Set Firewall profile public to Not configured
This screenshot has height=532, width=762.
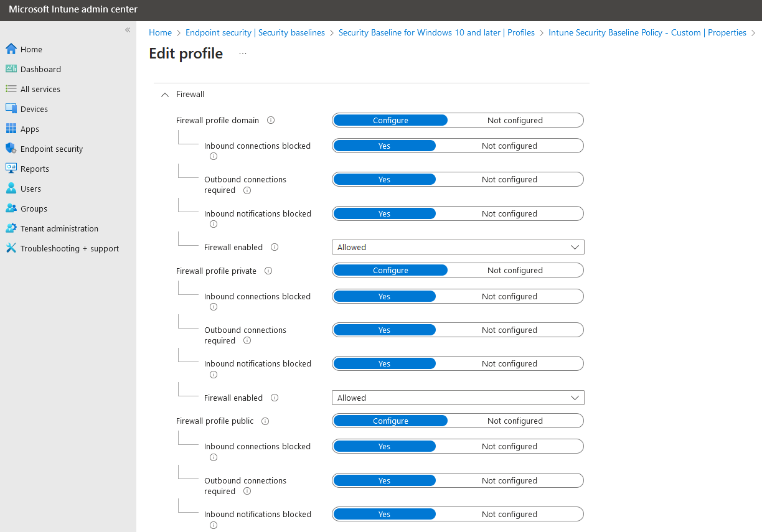click(515, 421)
